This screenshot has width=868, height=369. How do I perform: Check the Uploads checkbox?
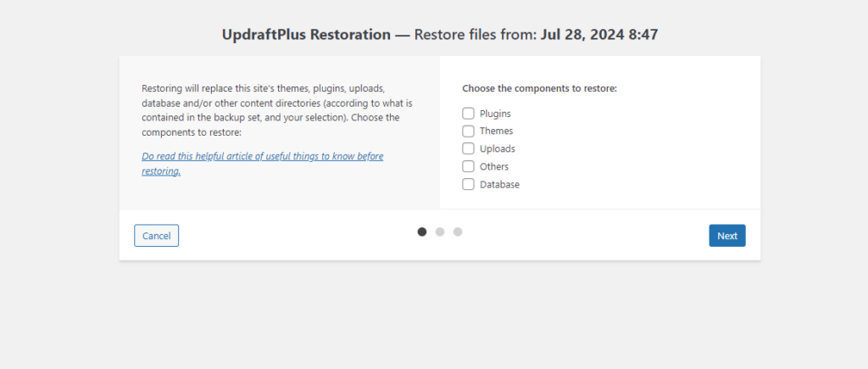pyautogui.click(x=468, y=148)
